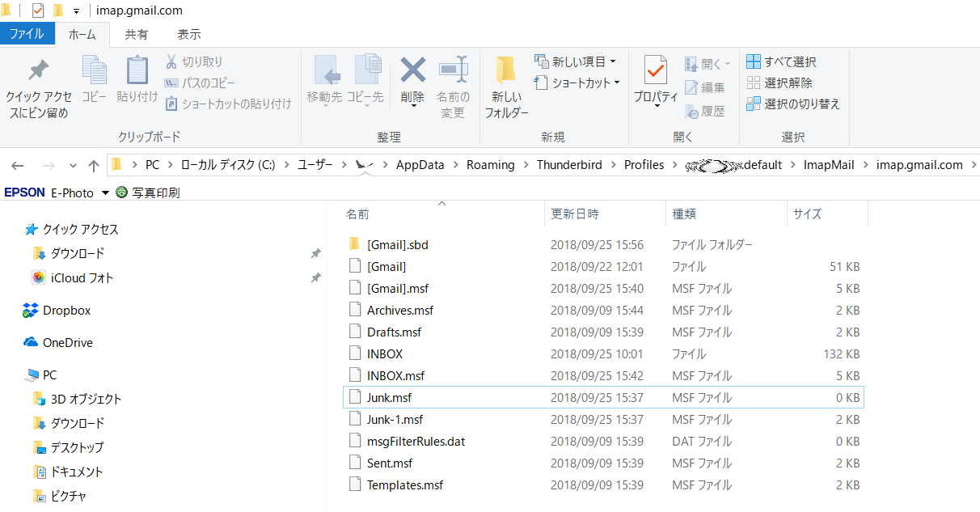Expand the recent locations dropdown arrow
Image resolution: width=980 pixels, height=512 pixels.
pyautogui.click(x=73, y=166)
